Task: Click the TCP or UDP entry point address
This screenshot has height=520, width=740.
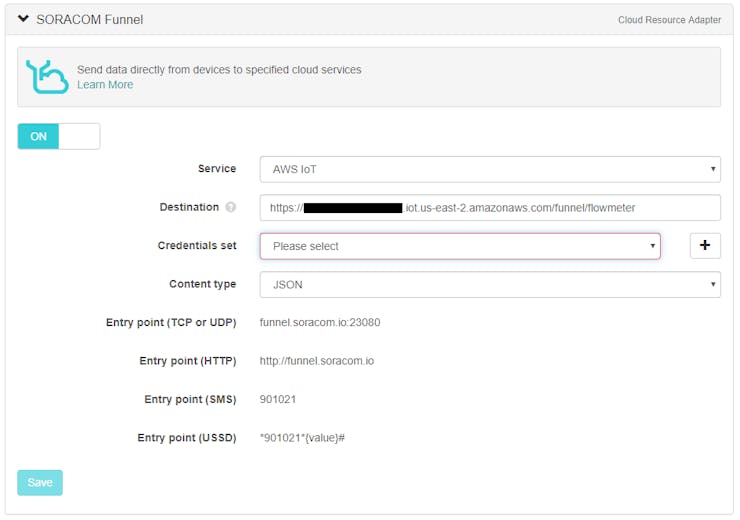Action: [x=319, y=323]
